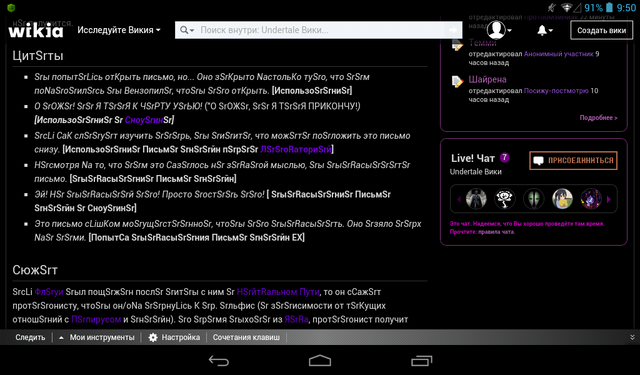Screen dimensions: 640x375
Task: Open the Темми recent activity link
Action: (482, 43)
